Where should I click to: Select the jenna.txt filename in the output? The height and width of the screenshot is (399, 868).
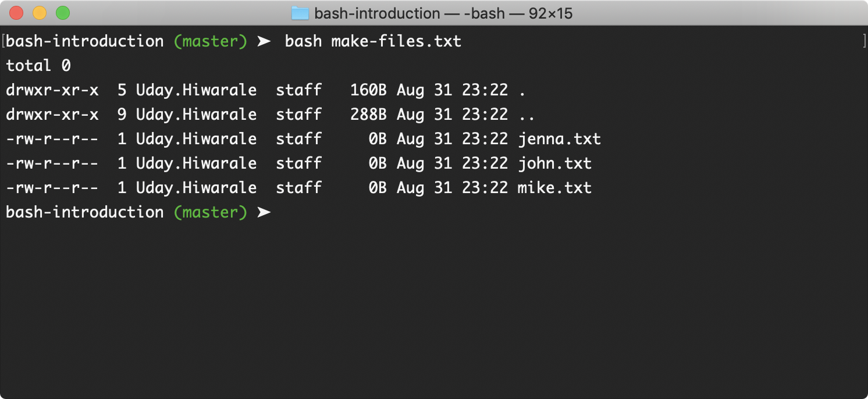click(560, 138)
